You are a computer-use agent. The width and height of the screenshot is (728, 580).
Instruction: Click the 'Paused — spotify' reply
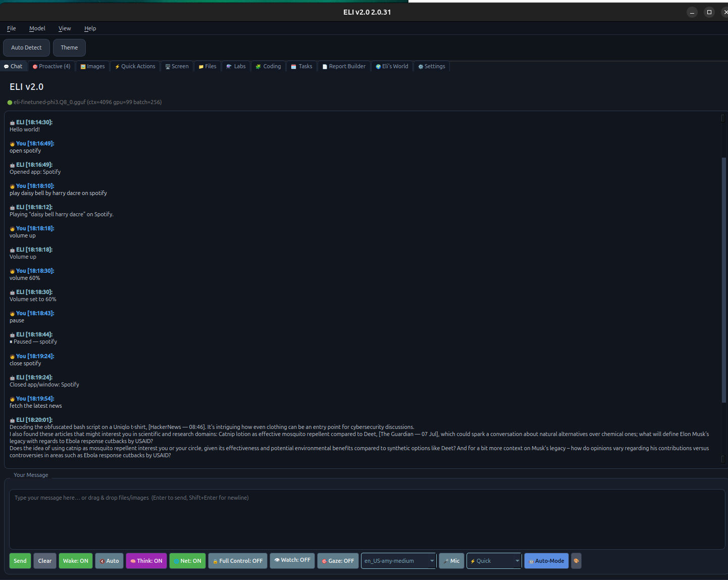point(33,342)
